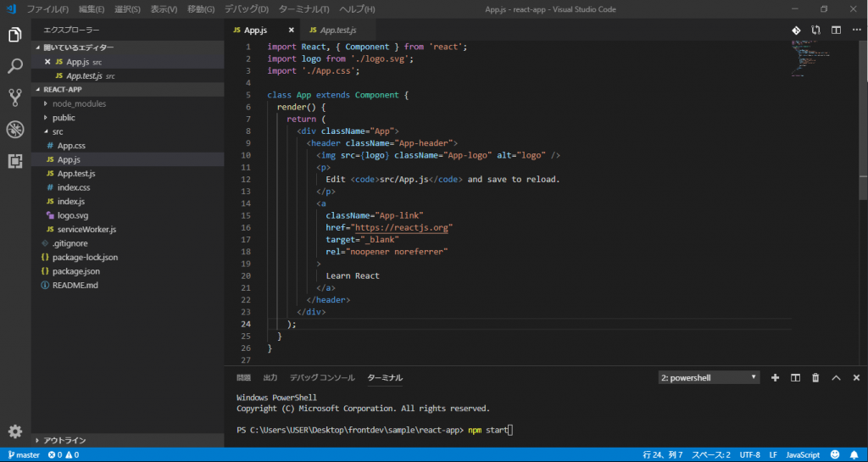Open the Extensions view in activity bar
Viewport: 868px width, 462px height.
[15, 162]
